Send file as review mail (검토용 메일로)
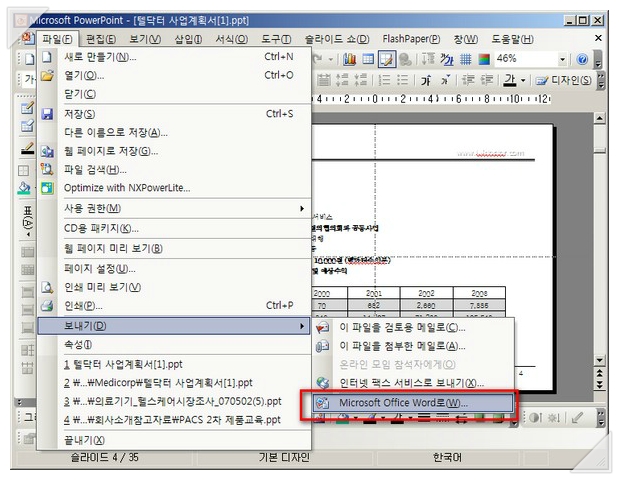Screen dimensions: 619x480 [x=413, y=327]
